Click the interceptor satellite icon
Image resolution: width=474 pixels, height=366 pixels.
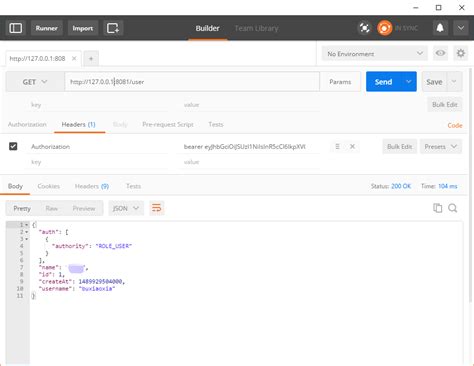[x=364, y=28]
